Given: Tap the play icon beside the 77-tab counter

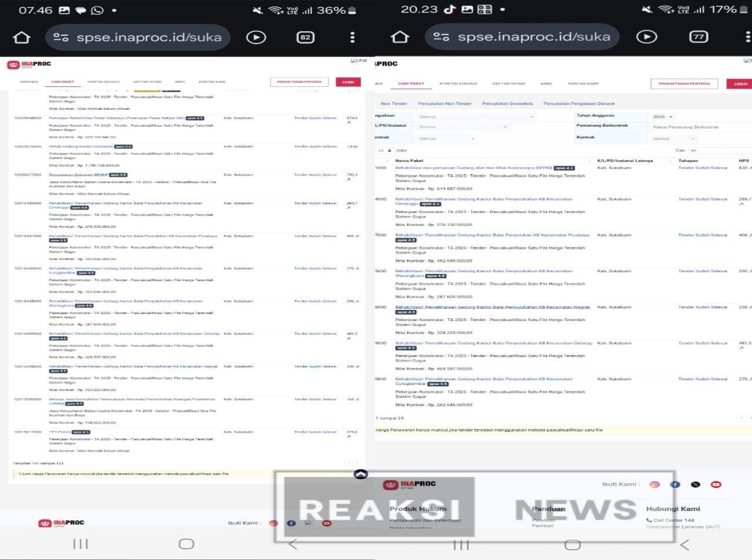Looking at the screenshot, I should click(647, 37).
